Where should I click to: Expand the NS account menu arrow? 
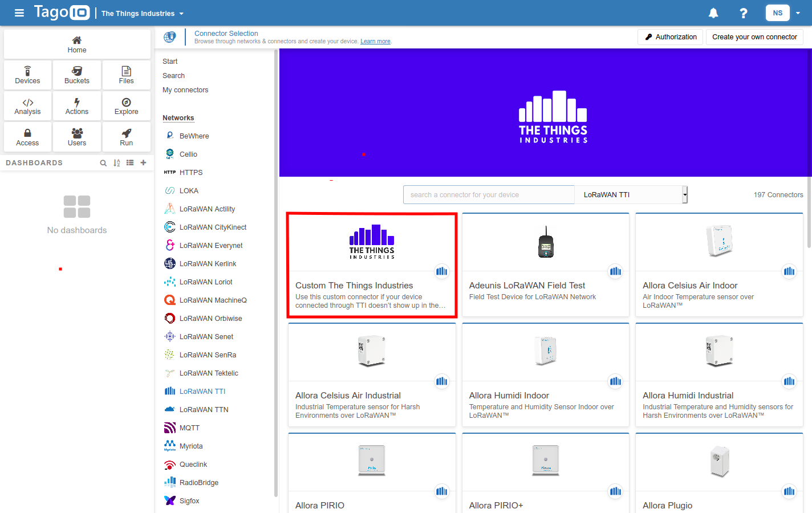[798, 13]
